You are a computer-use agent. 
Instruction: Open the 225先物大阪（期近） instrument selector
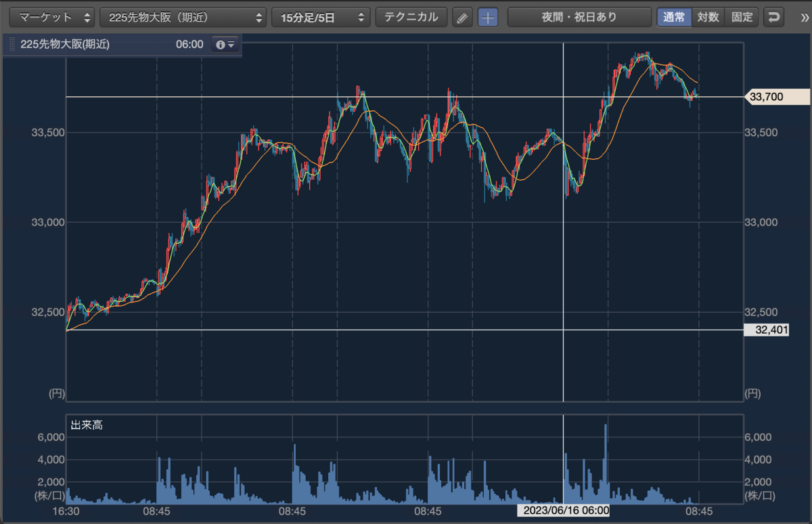(183, 17)
